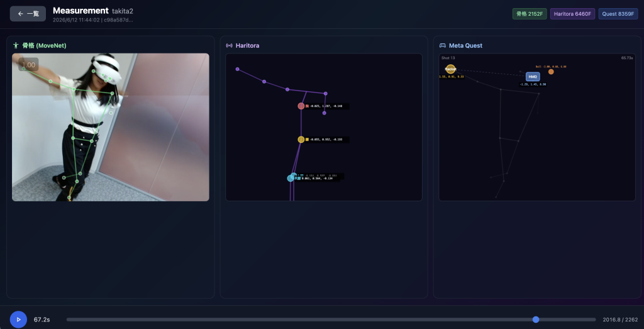The width and height of the screenshot is (644, 329).
Task: Go back with the 一覧 button
Action: point(28,14)
